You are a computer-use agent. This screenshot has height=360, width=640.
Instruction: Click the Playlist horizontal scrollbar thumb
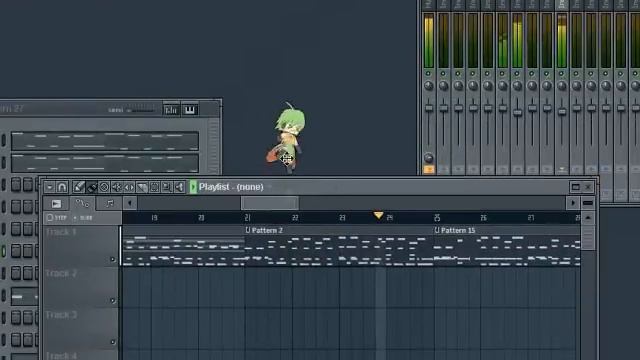click(270, 203)
